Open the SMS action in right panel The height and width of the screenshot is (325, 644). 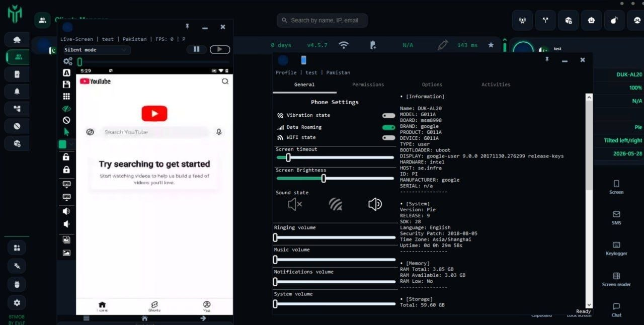pos(616,217)
